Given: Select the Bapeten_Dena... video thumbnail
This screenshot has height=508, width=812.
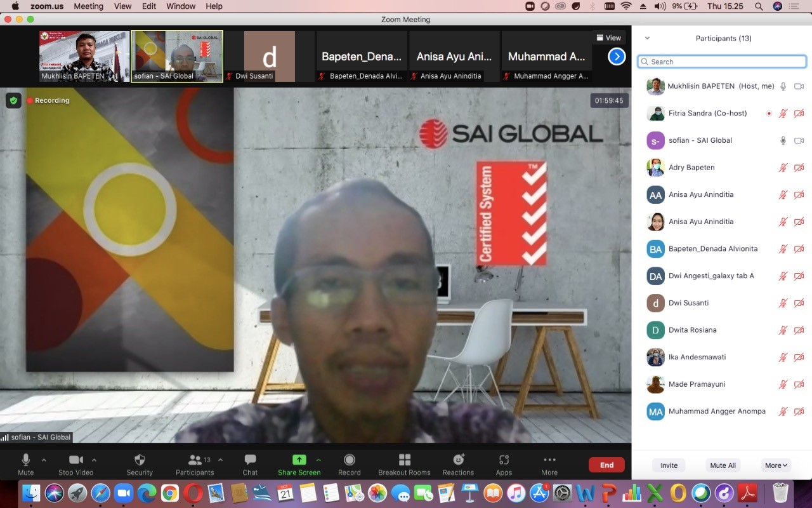Looking at the screenshot, I should 362,57.
